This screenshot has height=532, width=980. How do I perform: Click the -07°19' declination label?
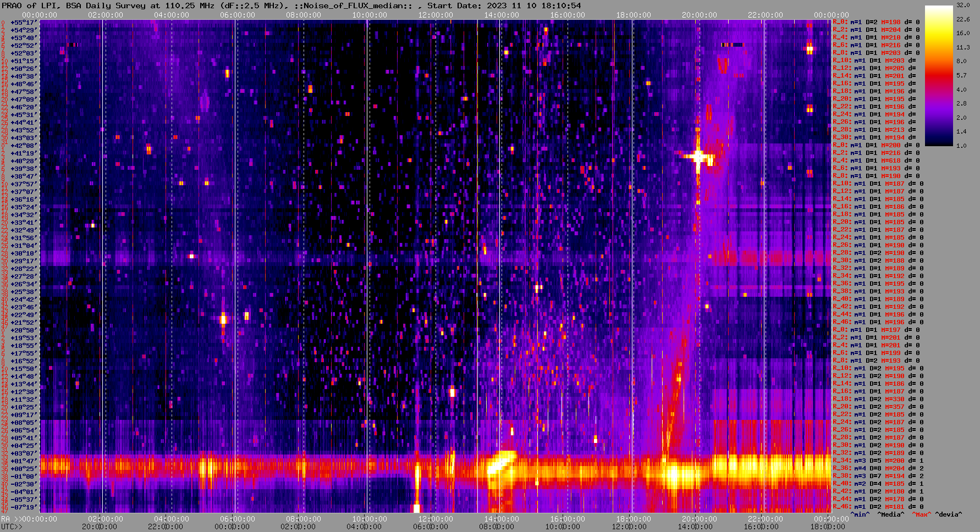[x=23, y=507]
